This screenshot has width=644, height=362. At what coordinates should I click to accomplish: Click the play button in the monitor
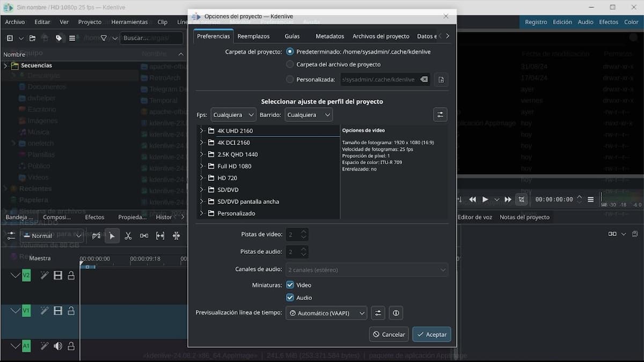[x=485, y=199]
